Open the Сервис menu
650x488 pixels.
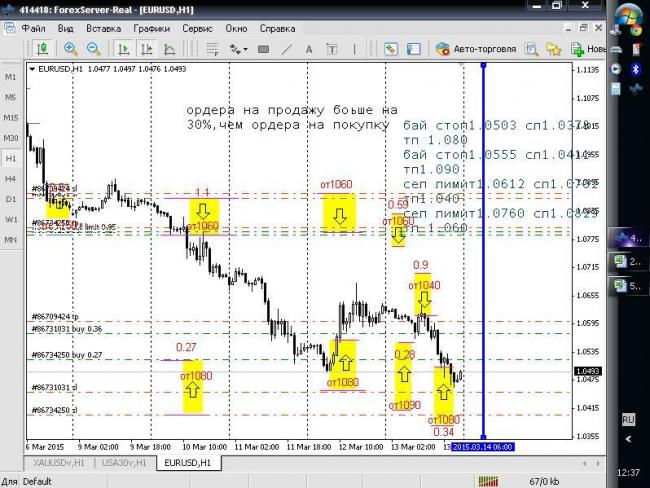198,29
